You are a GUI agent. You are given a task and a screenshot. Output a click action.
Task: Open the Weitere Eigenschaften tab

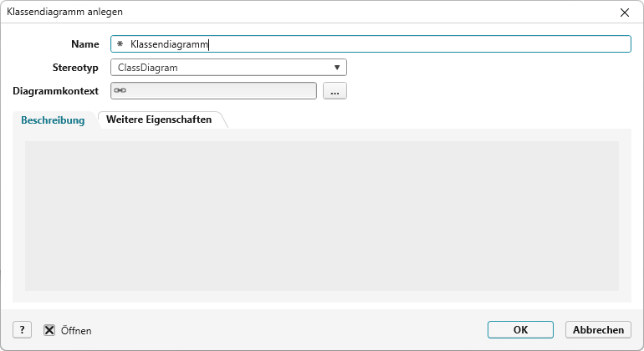point(159,120)
